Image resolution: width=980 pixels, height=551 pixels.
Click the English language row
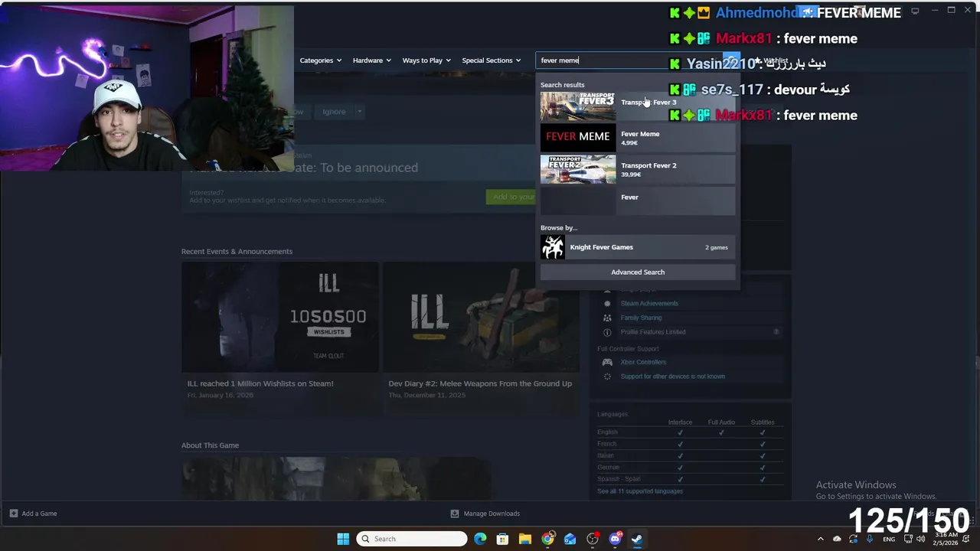click(x=689, y=432)
